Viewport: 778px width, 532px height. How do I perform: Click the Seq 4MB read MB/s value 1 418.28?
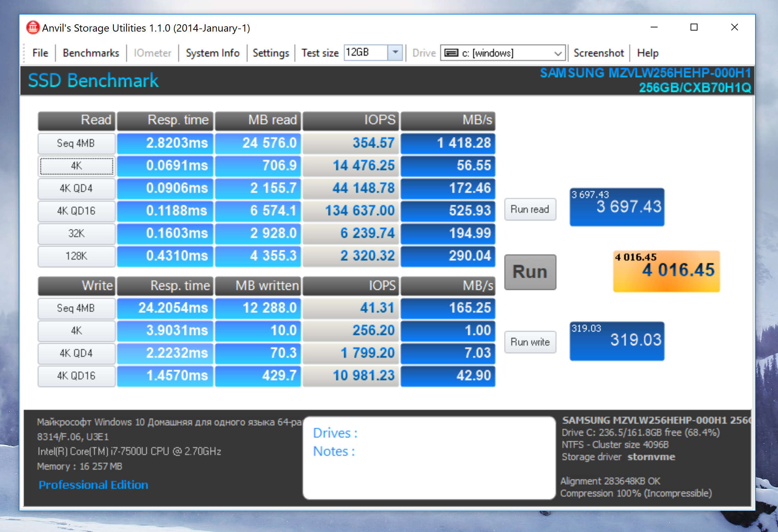(x=448, y=143)
